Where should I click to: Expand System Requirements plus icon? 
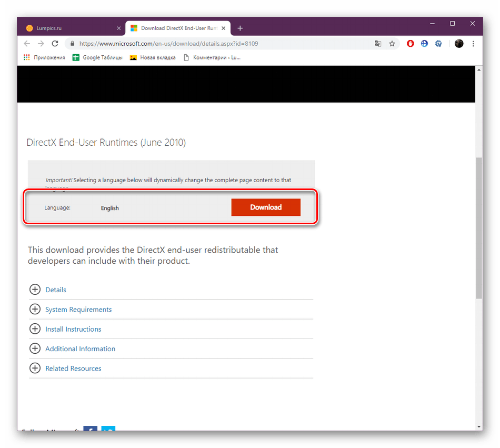click(35, 310)
